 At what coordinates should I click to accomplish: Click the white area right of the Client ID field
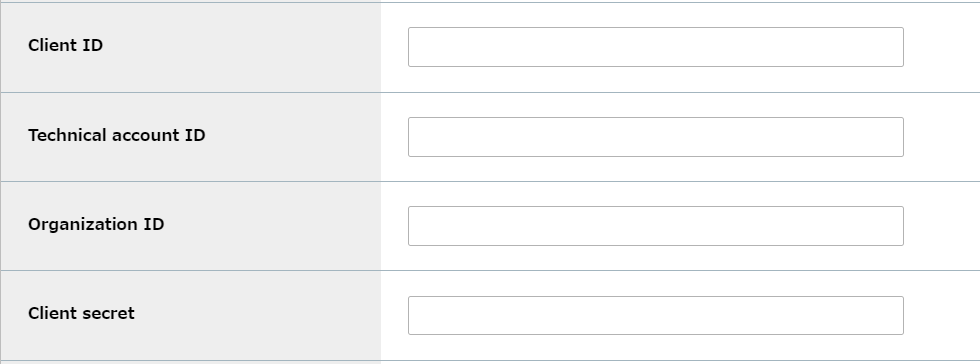point(942,48)
